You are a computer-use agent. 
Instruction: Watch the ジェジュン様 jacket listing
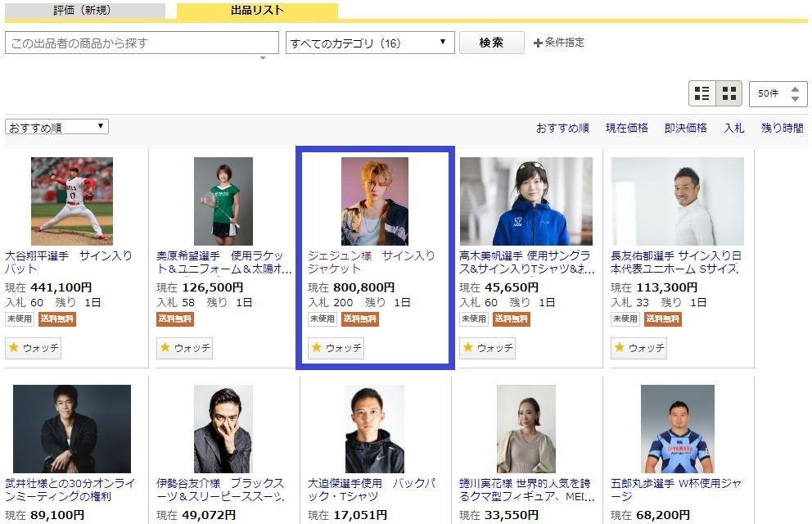[x=336, y=348]
